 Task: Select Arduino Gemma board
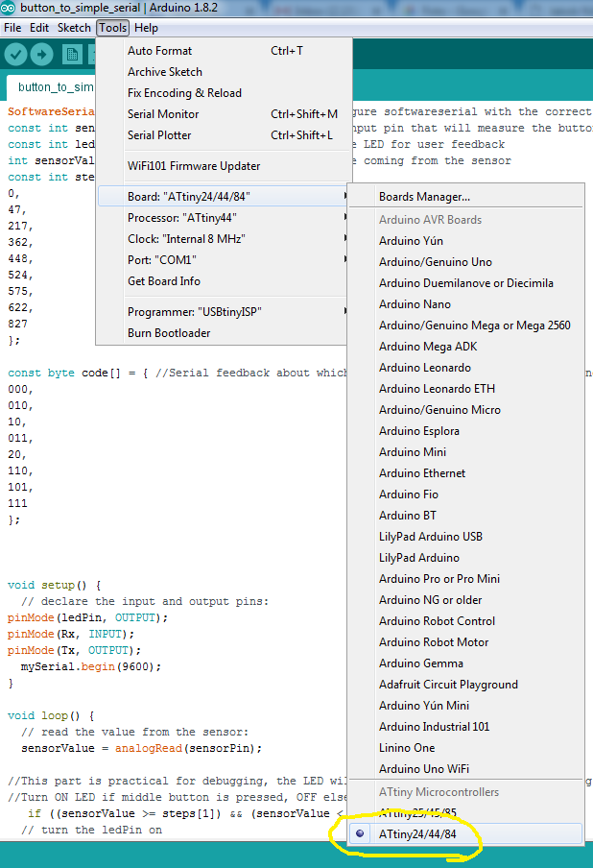(x=464, y=663)
